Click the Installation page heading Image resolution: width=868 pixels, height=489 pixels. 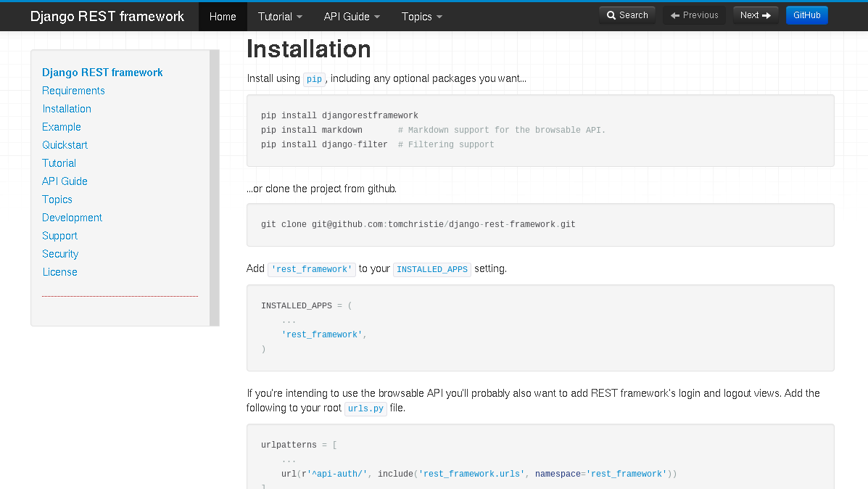click(x=308, y=49)
